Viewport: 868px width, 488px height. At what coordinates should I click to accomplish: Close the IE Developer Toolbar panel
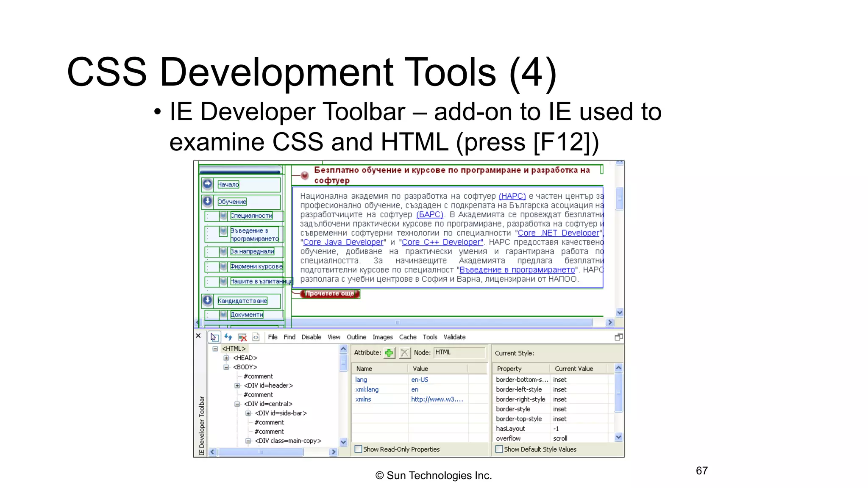198,335
